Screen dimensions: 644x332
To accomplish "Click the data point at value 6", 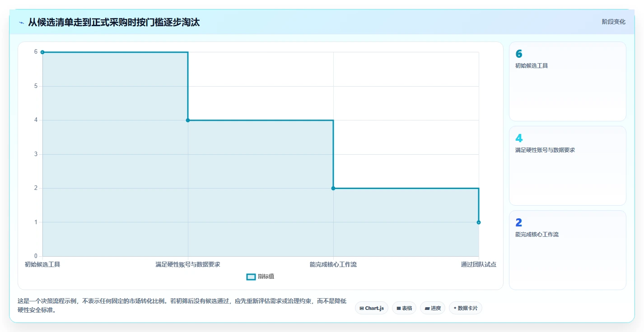I will coord(42,52).
